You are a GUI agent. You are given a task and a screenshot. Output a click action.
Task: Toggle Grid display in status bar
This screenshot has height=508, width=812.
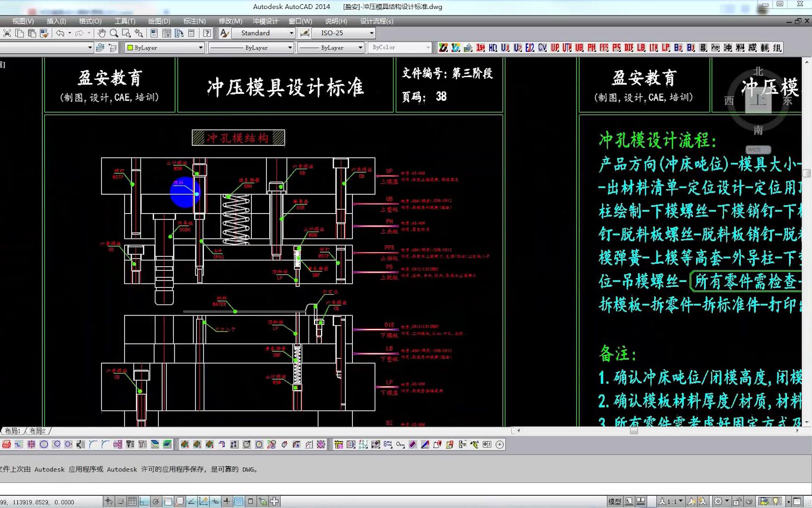[133, 501]
